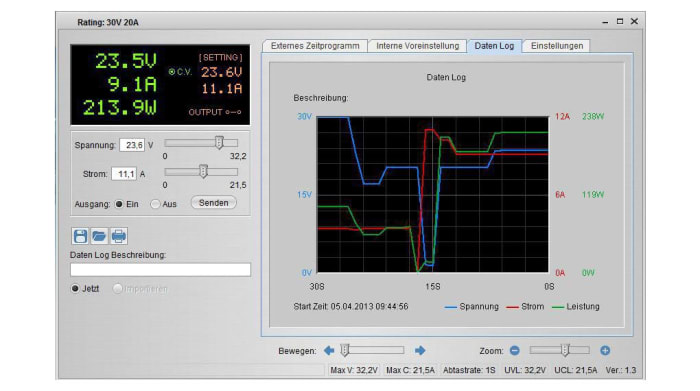The height and width of the screenshot is (391, 700).
Task: Adjust the Strom slider handle
Action: (x=203, y=171)
